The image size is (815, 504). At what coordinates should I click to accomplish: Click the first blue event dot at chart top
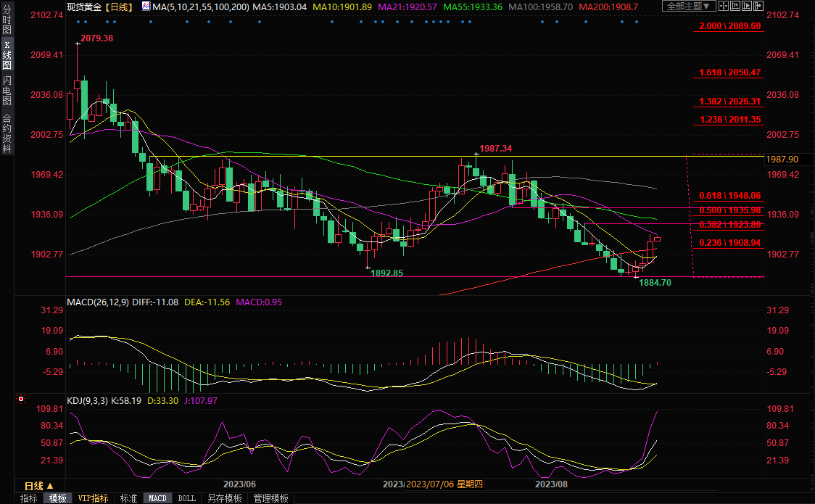point(77,21)
